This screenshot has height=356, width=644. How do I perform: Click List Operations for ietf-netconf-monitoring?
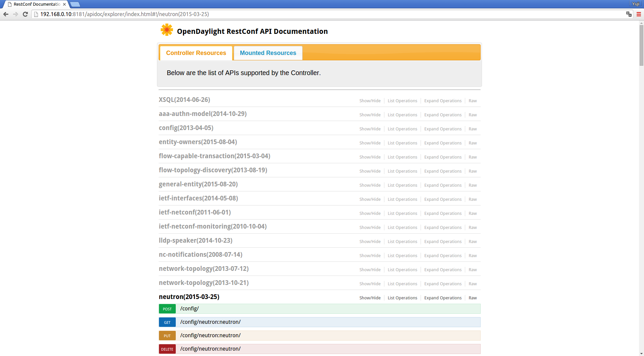(402, 228)
